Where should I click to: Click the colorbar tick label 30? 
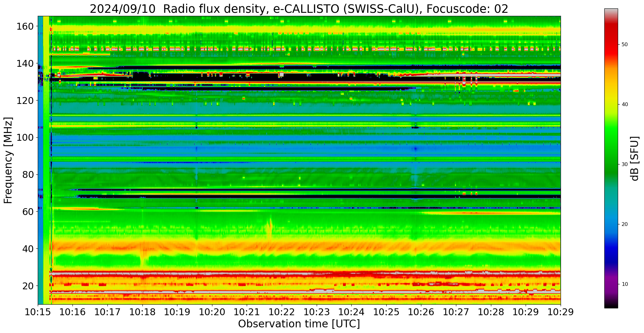(x=625, y=164)
